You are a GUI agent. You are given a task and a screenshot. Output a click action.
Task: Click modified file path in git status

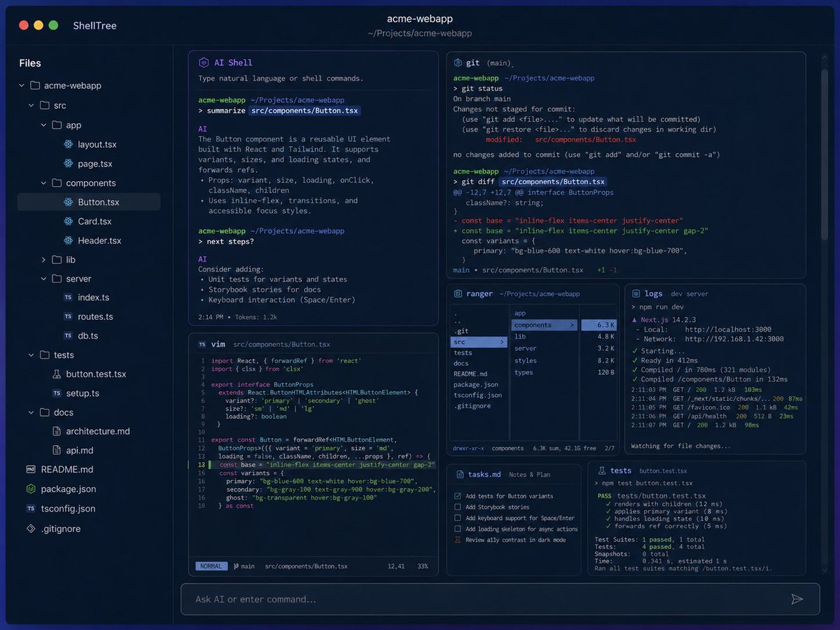pyautogui.click(x=585, y=140)
